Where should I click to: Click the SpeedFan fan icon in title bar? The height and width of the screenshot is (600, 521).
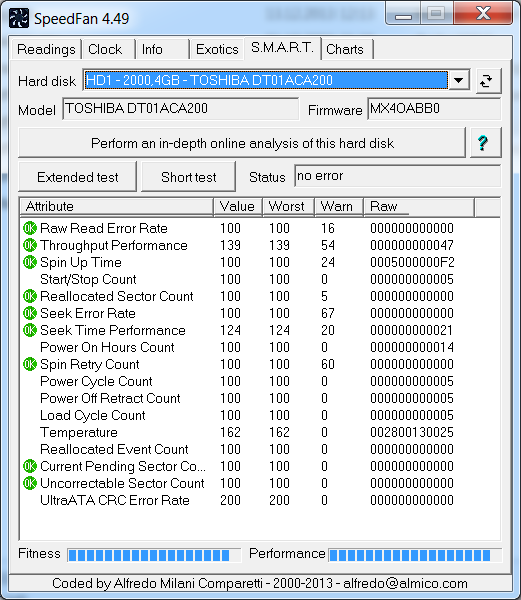point(19,18)
